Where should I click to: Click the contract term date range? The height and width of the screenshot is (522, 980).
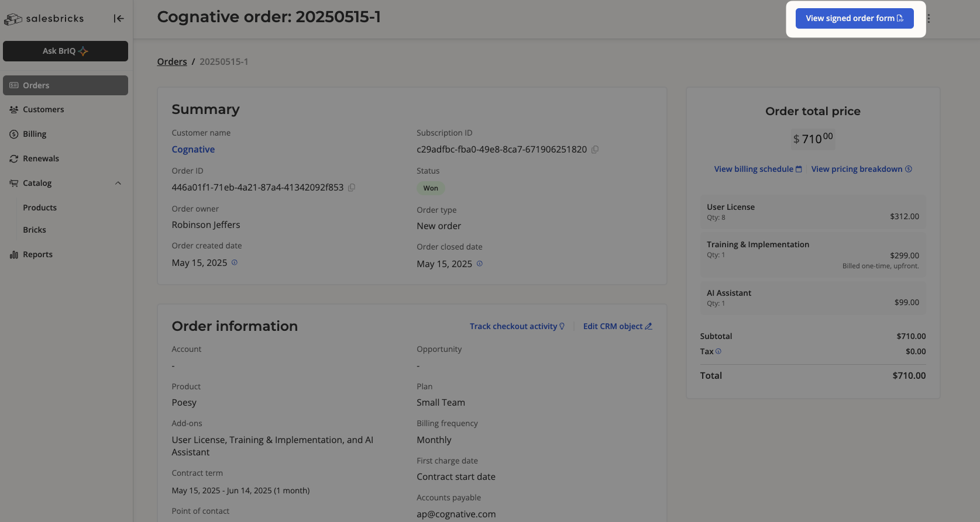pos(240,490)
